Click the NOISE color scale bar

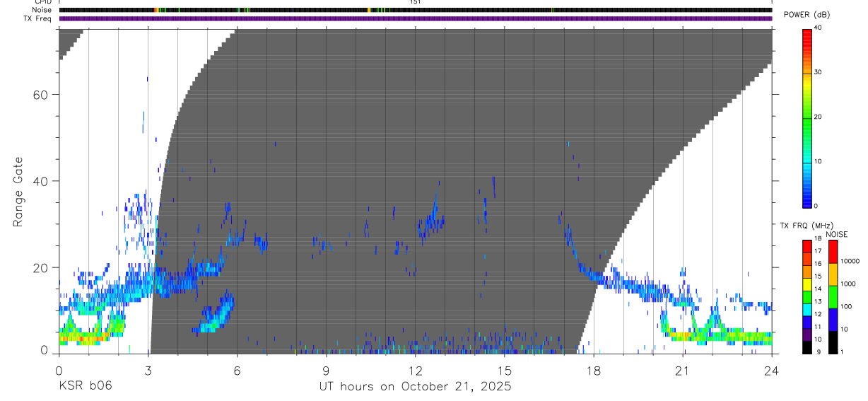click(x=833, y=297)
